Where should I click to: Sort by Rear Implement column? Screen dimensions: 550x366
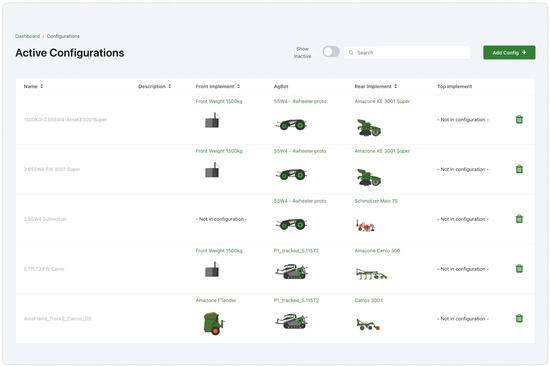point(376,86)
